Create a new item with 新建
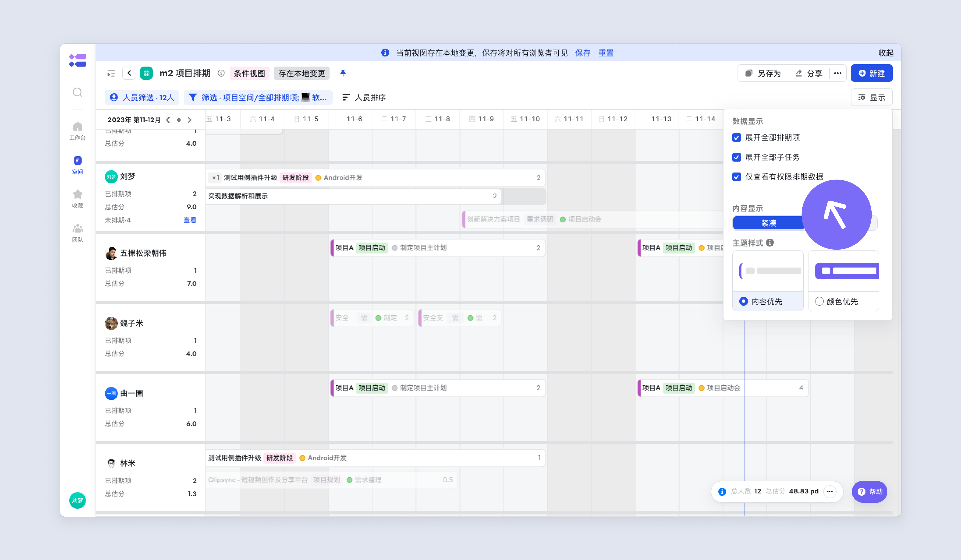The height and width of the screenshot is (560, 961). [871, 73]
